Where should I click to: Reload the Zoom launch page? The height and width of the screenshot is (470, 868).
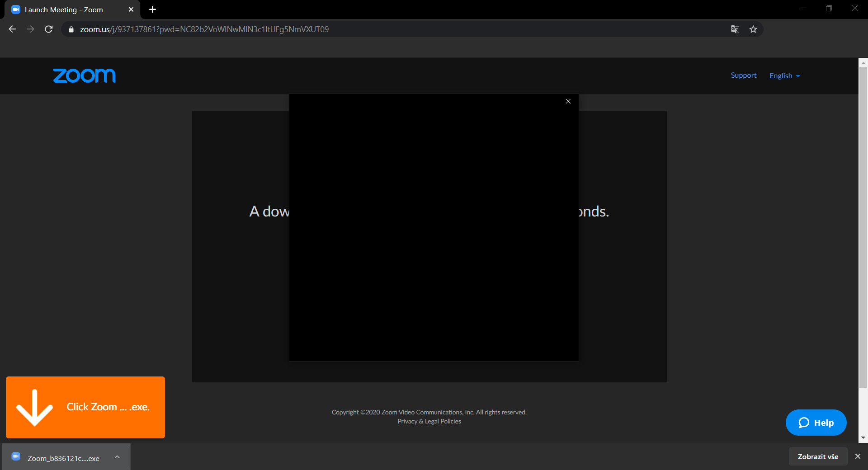[49, 29]
